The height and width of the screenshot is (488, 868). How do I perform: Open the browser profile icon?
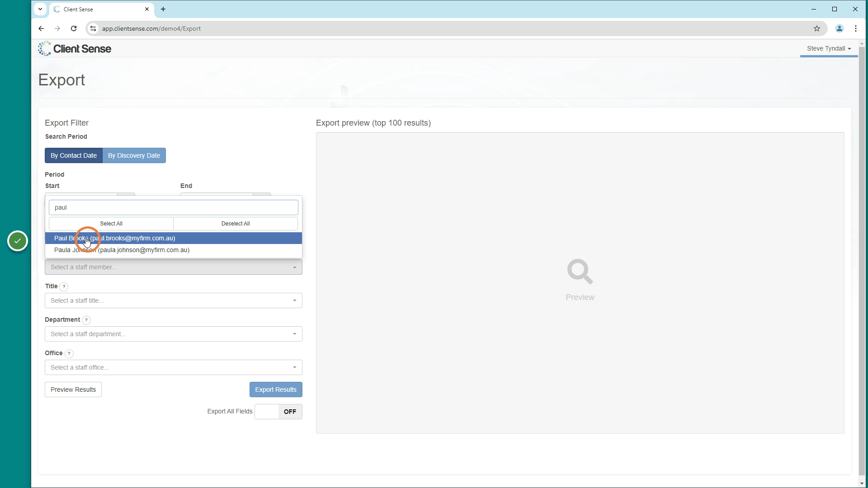[x=840, y=28]
